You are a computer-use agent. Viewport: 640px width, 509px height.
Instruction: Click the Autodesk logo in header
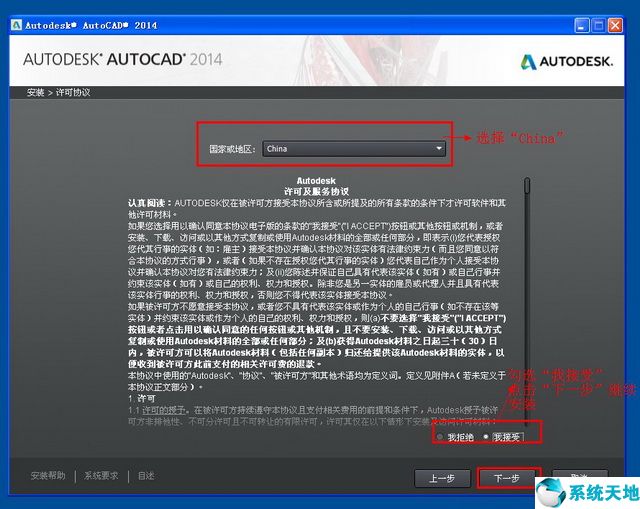(x=567, y=62)
